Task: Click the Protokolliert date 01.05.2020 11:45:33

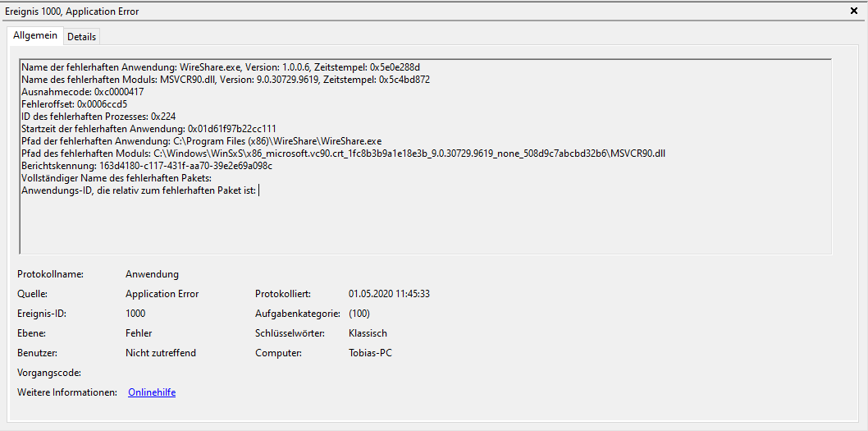Action: click(389, 294)
